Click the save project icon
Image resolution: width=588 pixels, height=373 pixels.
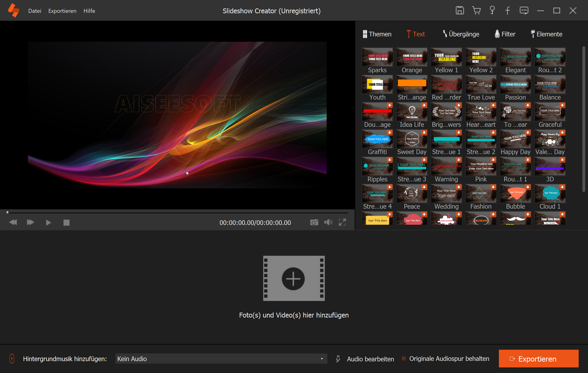459,11
